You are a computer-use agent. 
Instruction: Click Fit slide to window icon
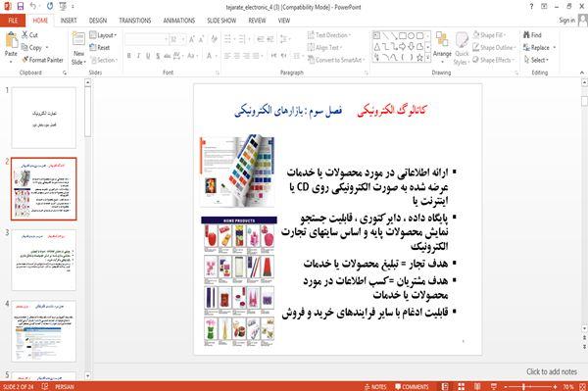[x=582, y=386]
